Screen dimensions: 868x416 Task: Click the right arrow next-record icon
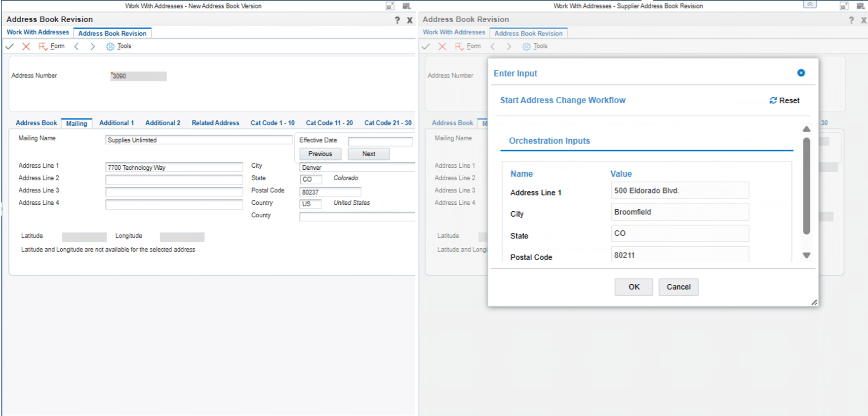pos(92,46)
